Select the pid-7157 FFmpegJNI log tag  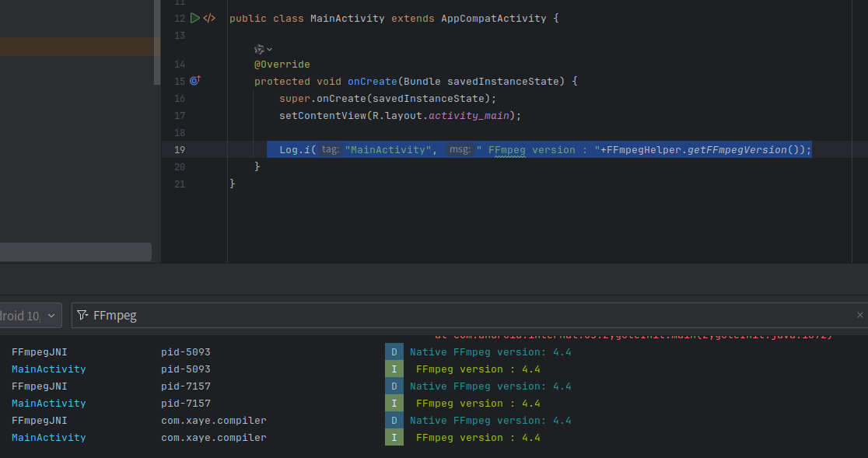click(40, 386)
